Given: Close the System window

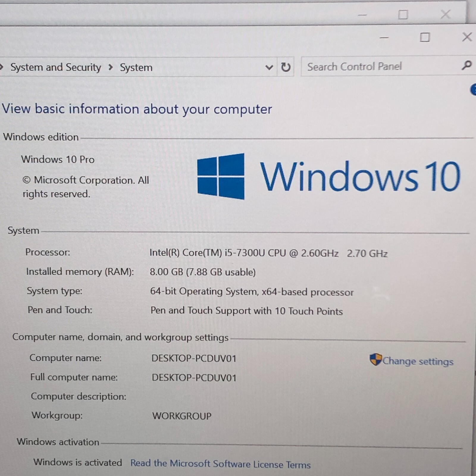Looking at the screenshot, I should point(467,37).
